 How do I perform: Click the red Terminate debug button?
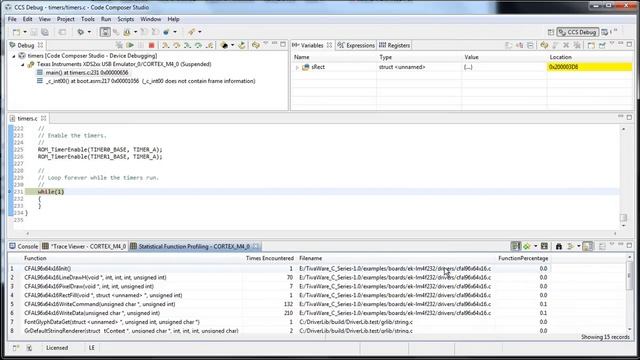point(151,45)
